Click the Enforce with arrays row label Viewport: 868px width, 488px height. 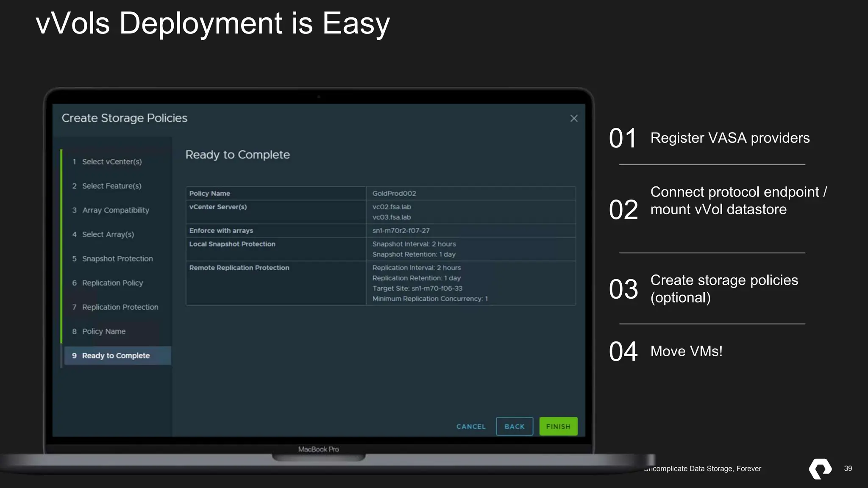221,231
